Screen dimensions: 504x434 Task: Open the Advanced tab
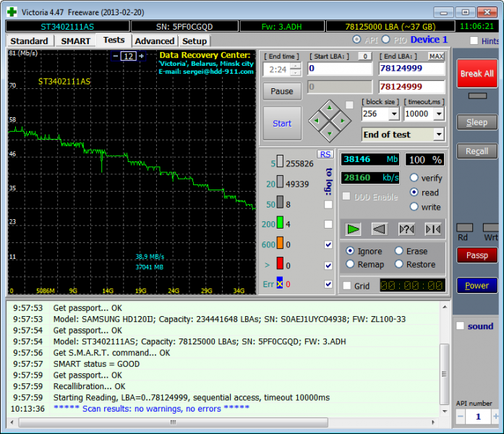click(x=154, y=41)
